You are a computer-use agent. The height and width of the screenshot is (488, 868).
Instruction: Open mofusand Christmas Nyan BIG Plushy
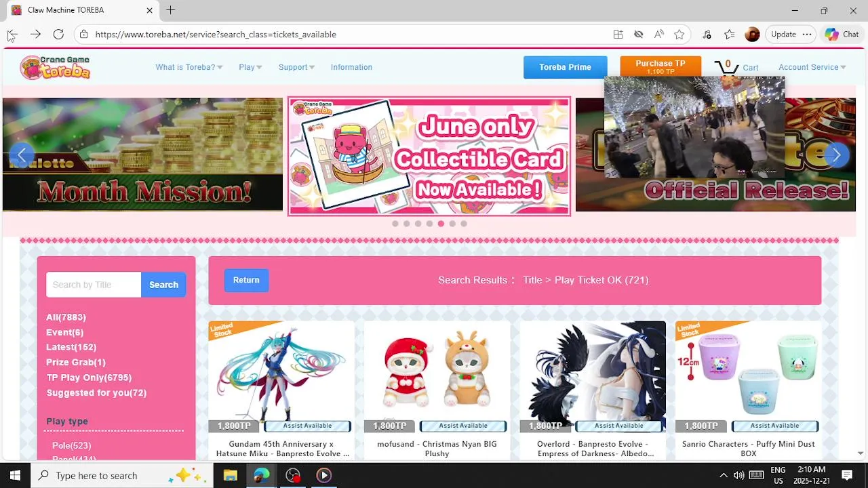pyautogui.click(x=437, y=390)
